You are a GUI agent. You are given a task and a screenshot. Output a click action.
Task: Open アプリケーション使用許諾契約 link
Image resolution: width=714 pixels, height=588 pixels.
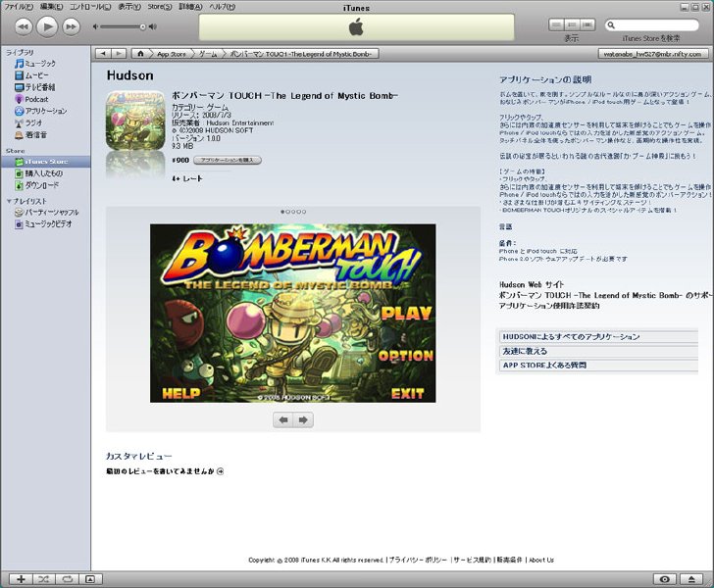pyautogui.click(x=548, y=306)
